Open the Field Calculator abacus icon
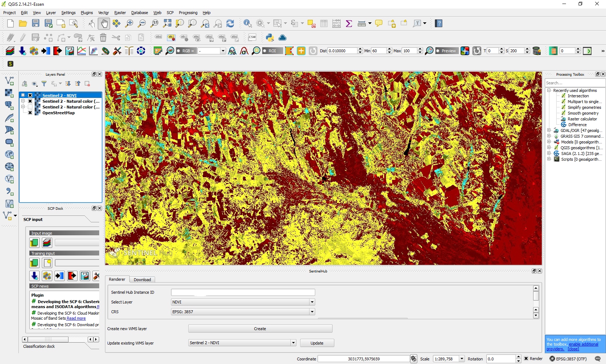 pyautogui.click(x=336, y=24)
